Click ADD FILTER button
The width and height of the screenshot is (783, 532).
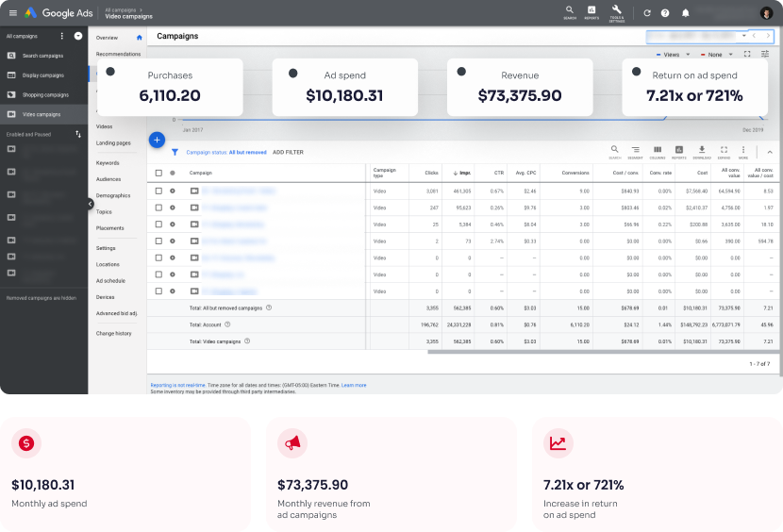[x=288, y=152]
